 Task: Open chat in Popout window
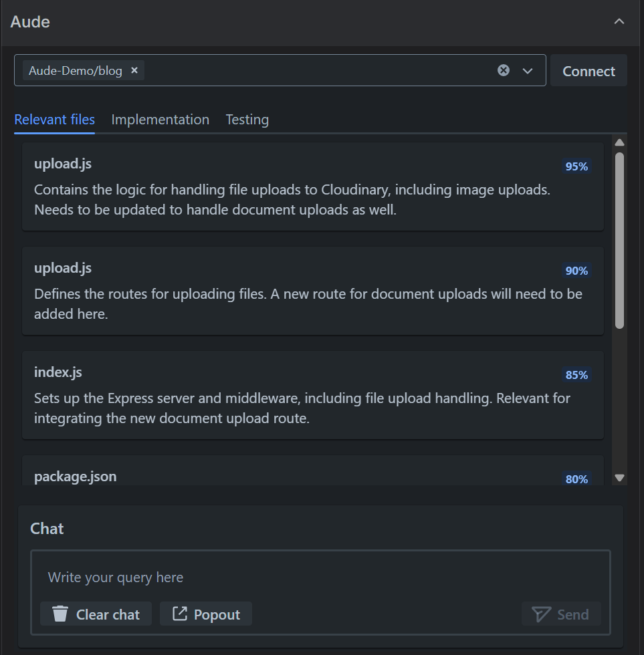click(x=206, y=614)
